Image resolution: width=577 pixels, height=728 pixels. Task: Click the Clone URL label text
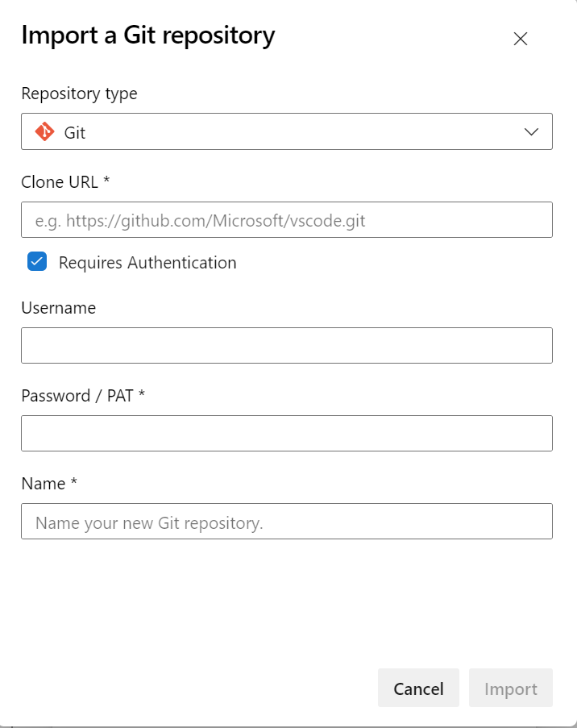[x=60, y=182]
